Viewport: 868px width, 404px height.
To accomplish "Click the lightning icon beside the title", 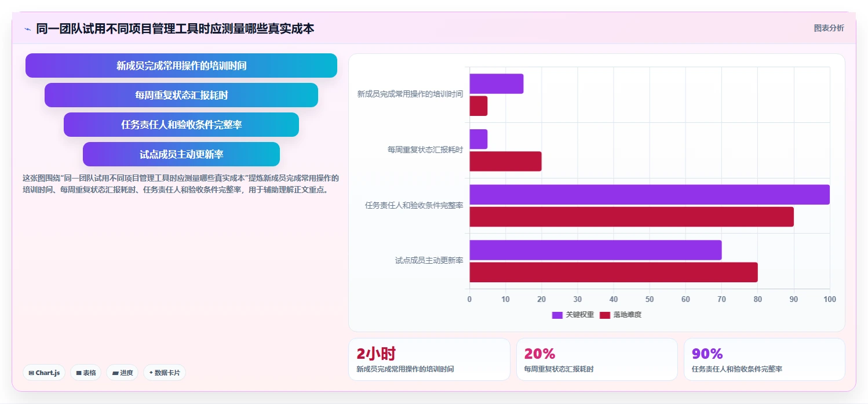I will click(x=27, y=28).
